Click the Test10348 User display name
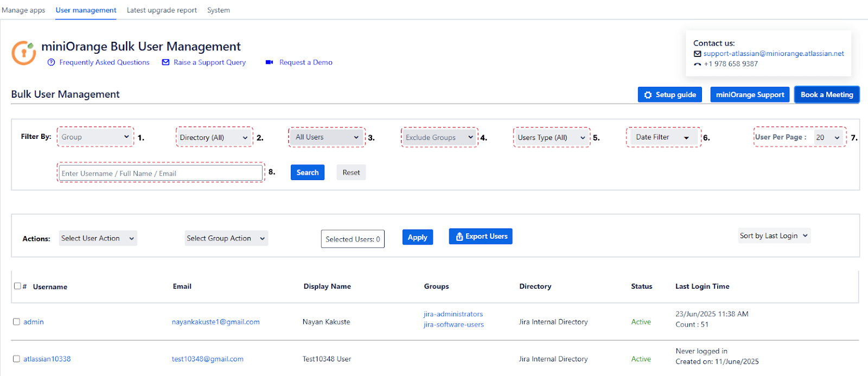Viewport: 868px width, 376px height. coord(327,359)
